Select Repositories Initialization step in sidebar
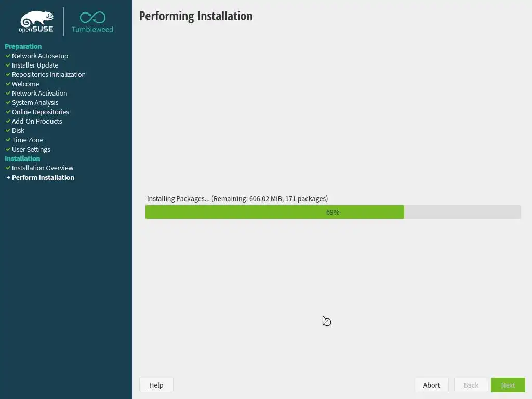Image resolution: width=532 pixels, height=399 pixels. pos(48,75)
